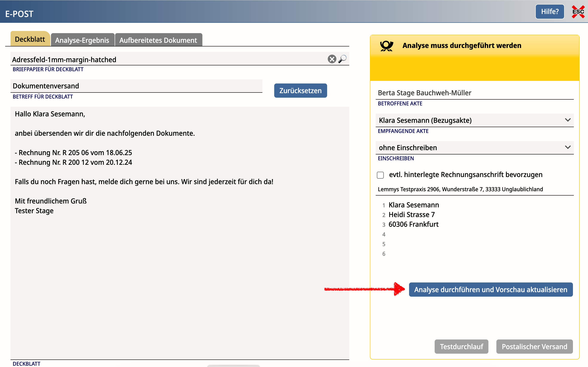Image resolution: width=588 pixels, height=367 pixels.
Task: Click in the Deckblatt letter text area
Action: [x=180, y=267]
